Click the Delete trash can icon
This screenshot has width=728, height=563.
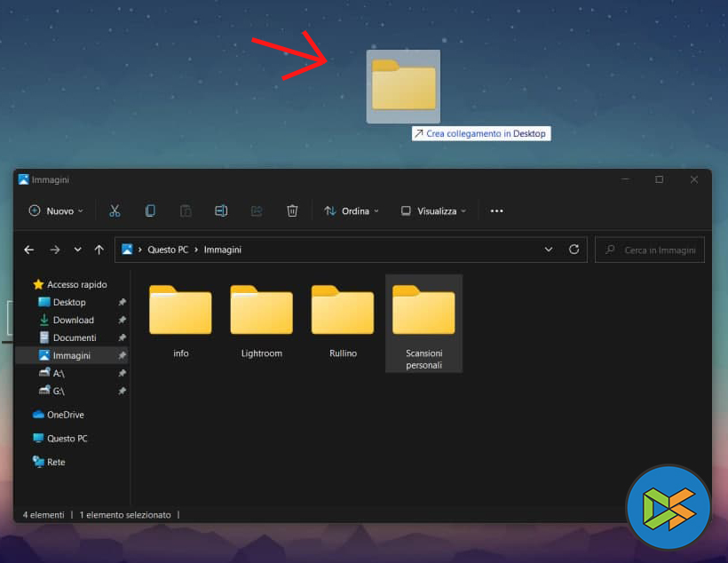tap(292, 211)
